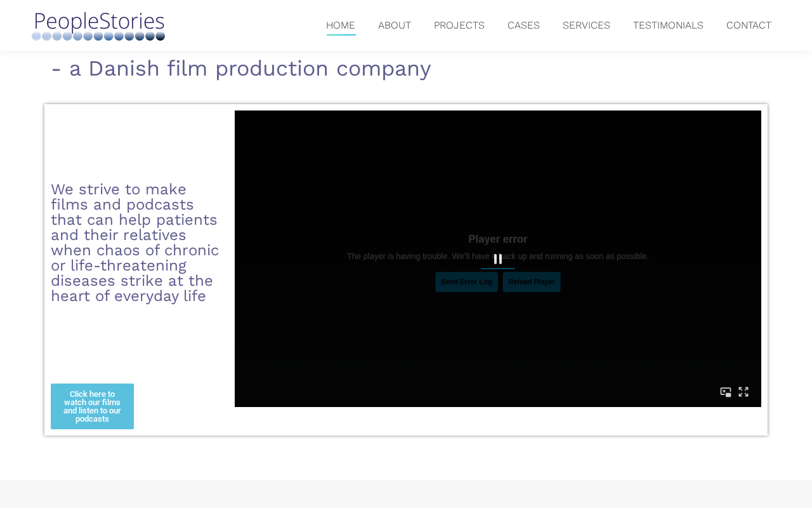View the TESTIMONIALS page
This screenshot has width=812, height=508.
668,25
